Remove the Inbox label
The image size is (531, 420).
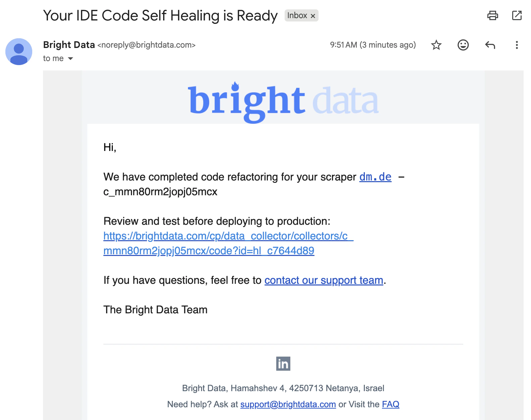coord(313,15)
